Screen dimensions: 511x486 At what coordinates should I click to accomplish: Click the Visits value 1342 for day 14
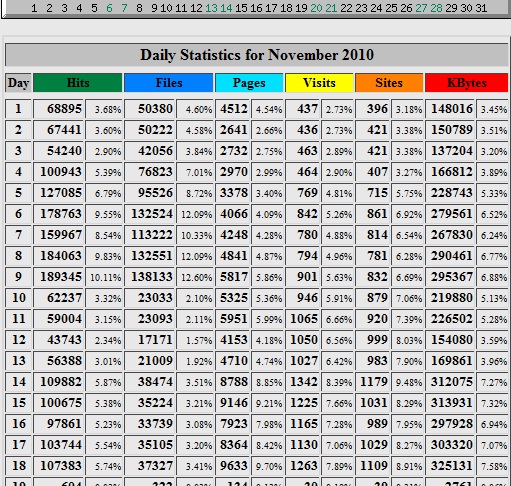pos(303,382)
